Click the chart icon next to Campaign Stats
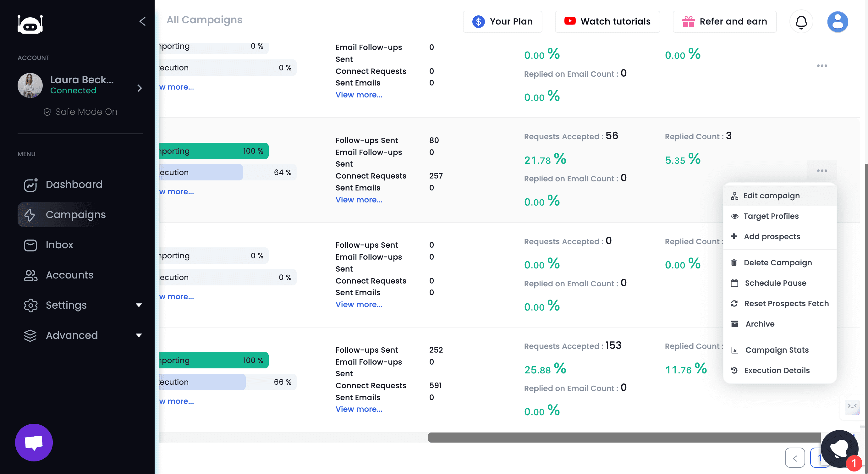 pos(734,350)
